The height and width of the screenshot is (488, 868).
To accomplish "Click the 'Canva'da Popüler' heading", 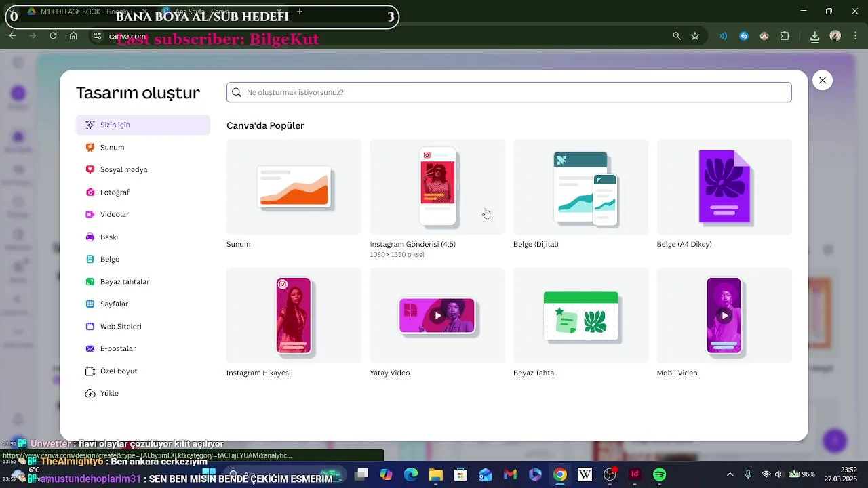I will pos(265,125).
